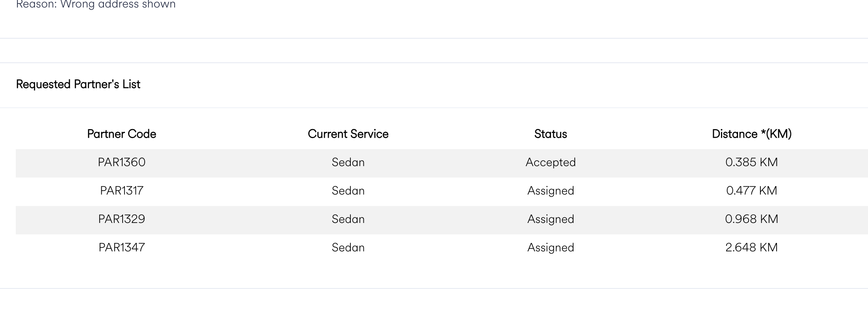The height and width of the screenshot is (322, 868).
Task: Click the Sedan service in PAR1347 row
Action: (348, 248)
